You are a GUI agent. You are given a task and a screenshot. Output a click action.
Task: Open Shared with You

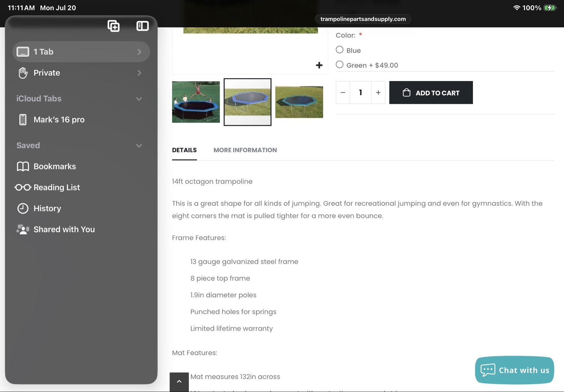(x=81, y=230)
